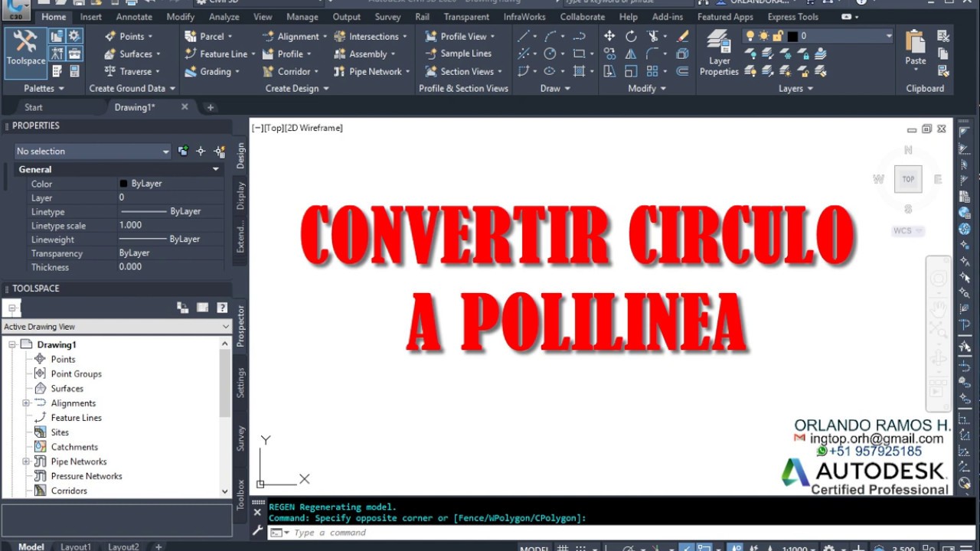Screen dimensions: 980x551
Task: Click the Pan hand icon in navigation bar
Action: point(939,308)
